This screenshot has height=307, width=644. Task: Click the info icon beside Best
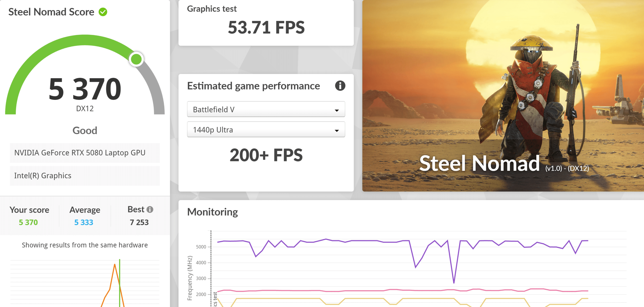point(150,209)
